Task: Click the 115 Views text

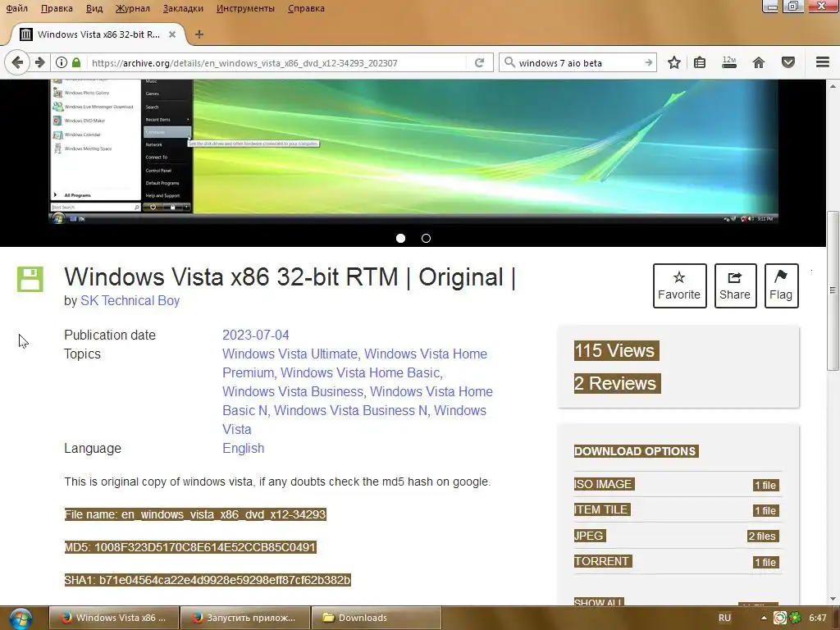Action: click(x=616, y=350)
